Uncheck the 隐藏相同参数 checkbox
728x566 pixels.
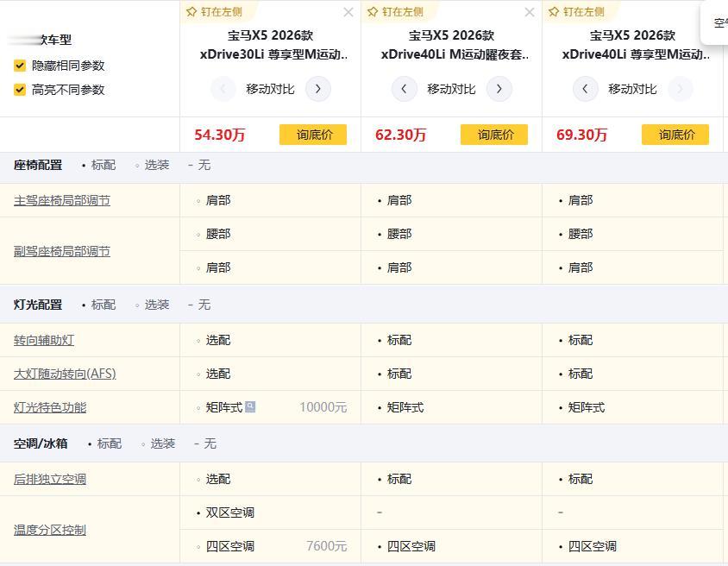pyautogui.click(x=20, y=66)
